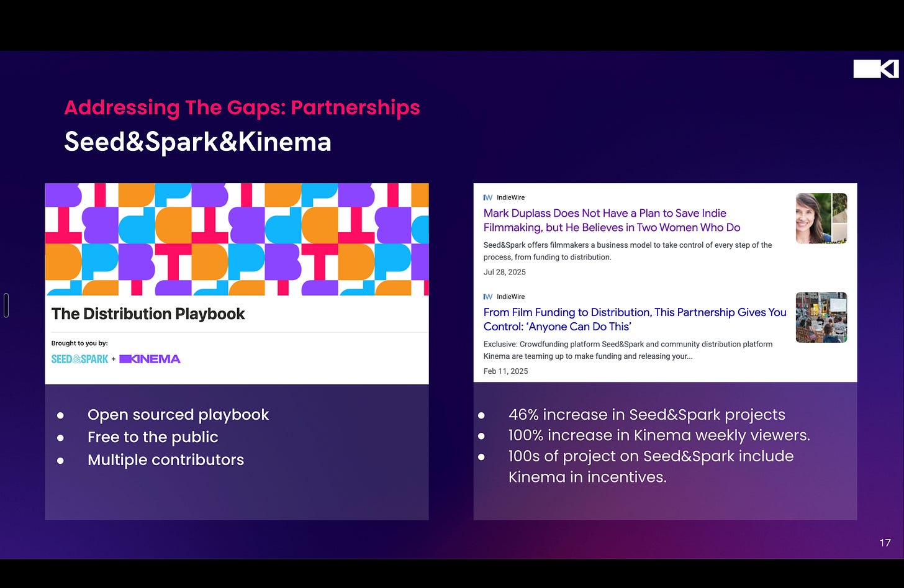Screen dimensions: 904x588
Task: Click the slide number 17
Action: [885, 543]
